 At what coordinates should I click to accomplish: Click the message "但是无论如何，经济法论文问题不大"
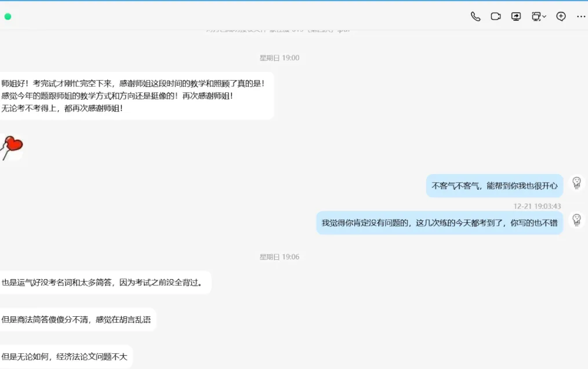66,357
